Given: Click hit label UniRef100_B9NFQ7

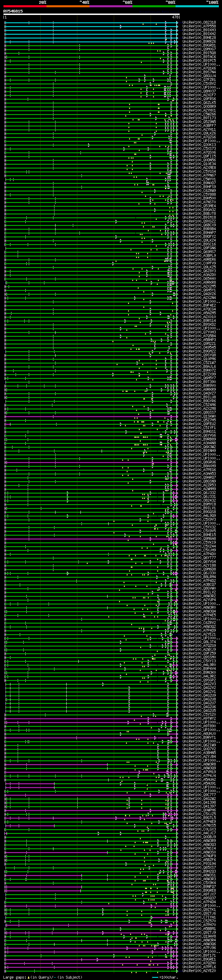Looking at the screenshot, I should tap(199, 886).
